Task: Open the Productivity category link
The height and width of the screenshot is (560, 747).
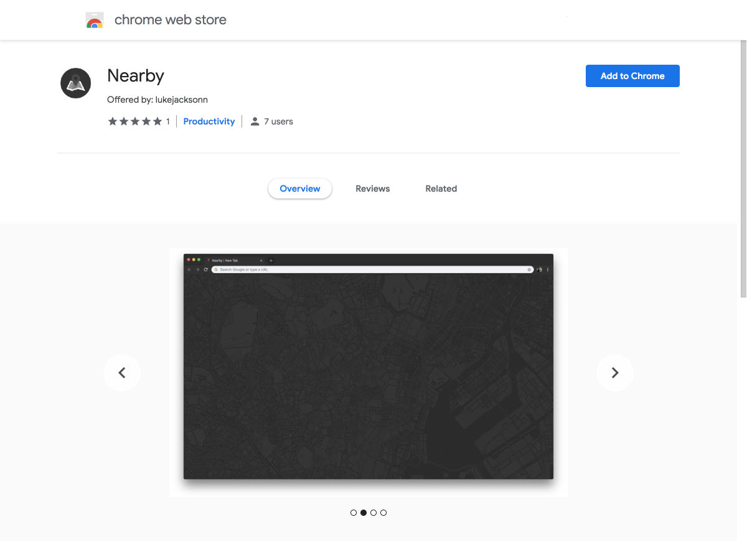Action: point(209,121)
